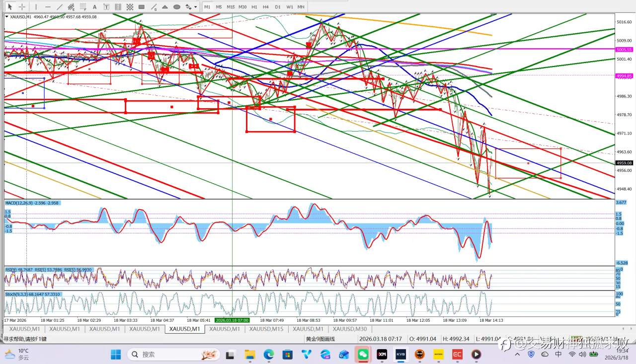This screenshot has height=364, width=636.
Task: Switch timeframe to D1
Action: [278, 7]
